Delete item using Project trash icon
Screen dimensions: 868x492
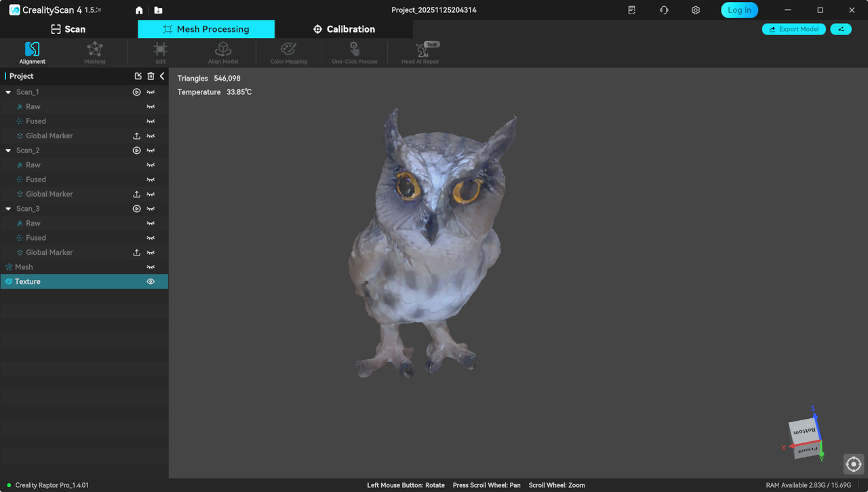151,77
